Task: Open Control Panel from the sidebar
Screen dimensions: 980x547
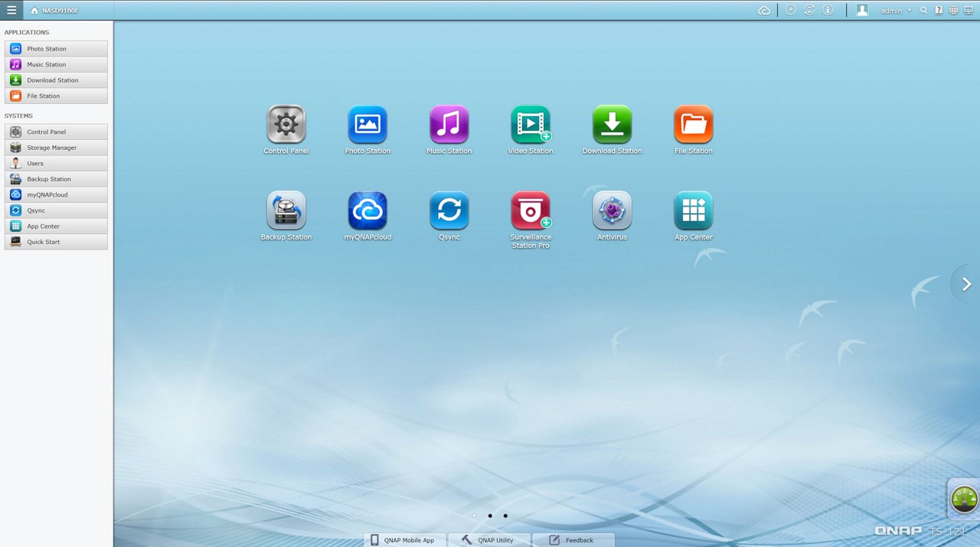Action: click(x=56, y=132)
